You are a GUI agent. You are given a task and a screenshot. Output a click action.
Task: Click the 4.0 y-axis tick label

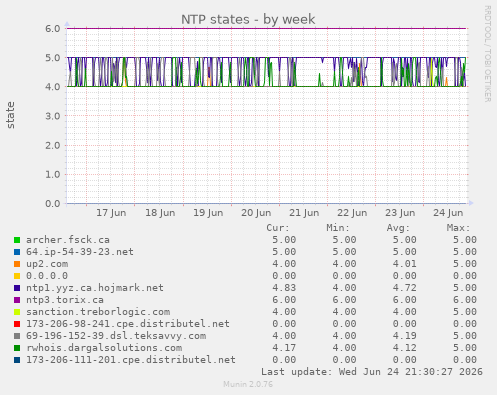point(53,87)
